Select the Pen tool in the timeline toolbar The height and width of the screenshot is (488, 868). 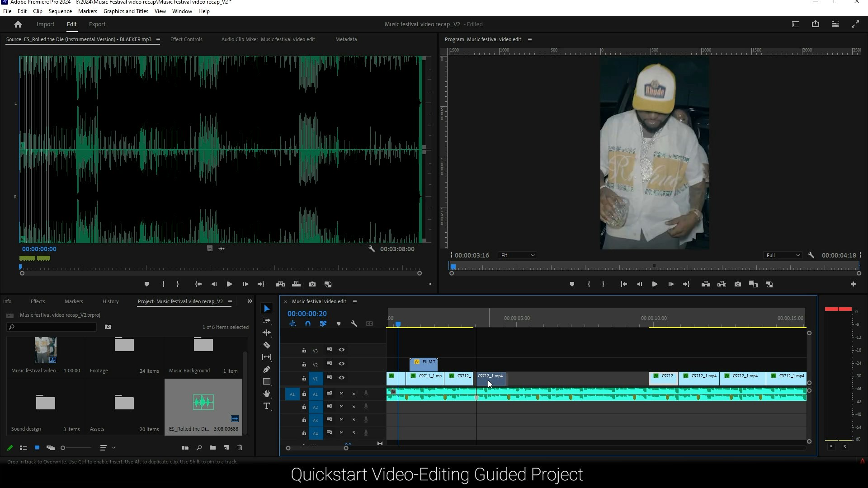tap(267, 370)
